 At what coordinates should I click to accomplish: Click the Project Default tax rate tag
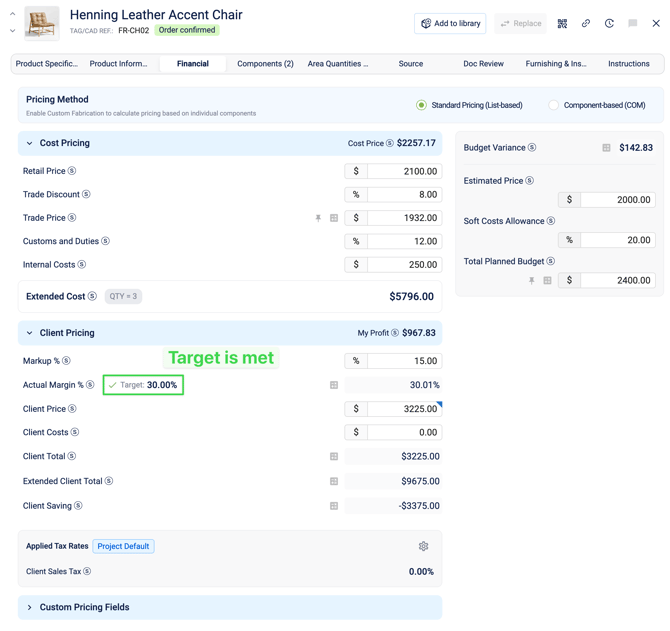(124, 546)
